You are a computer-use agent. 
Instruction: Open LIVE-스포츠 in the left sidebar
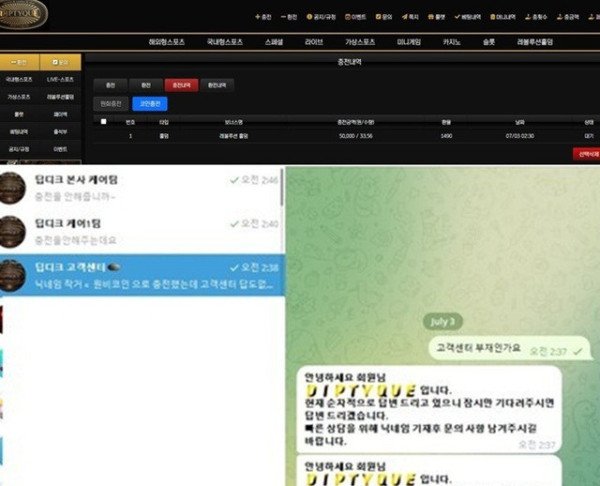click(60, 80)
